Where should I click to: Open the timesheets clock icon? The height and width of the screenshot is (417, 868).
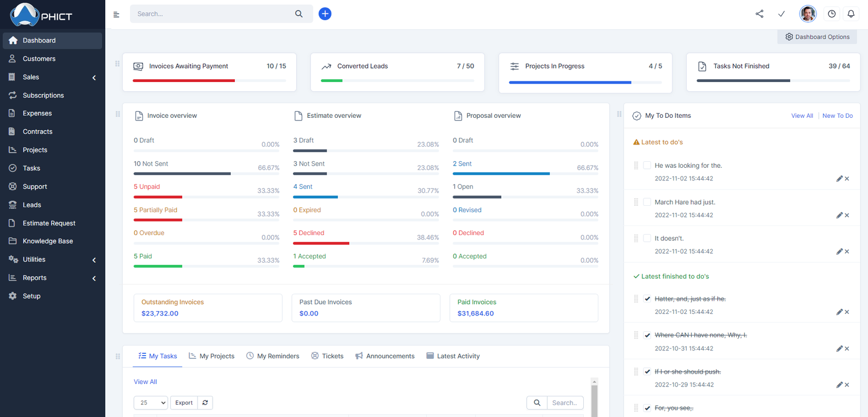click(832, 14)
